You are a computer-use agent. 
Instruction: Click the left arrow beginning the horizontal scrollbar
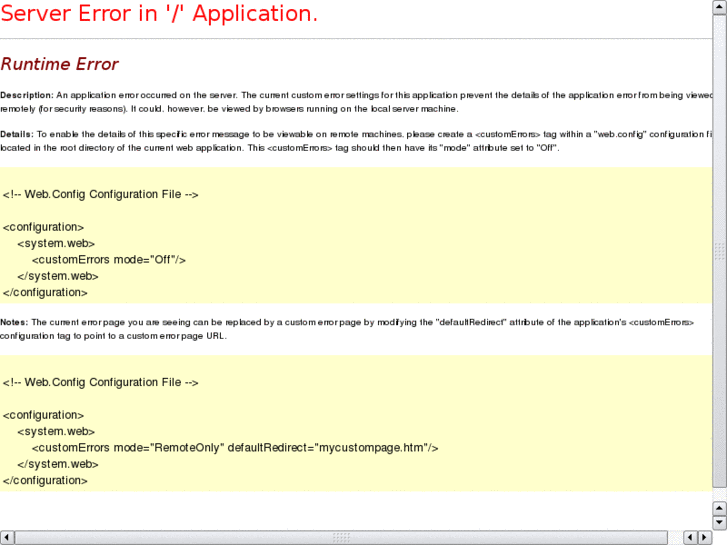pyautogui.click(x=7, y=537)
